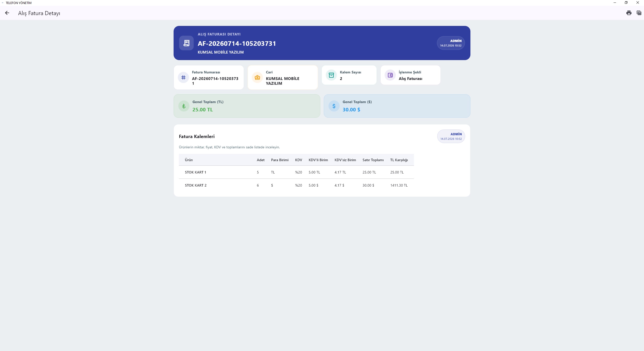Click the quantity 5 cell
Viewport: 644px width, 351px height.
click(258, 172)
